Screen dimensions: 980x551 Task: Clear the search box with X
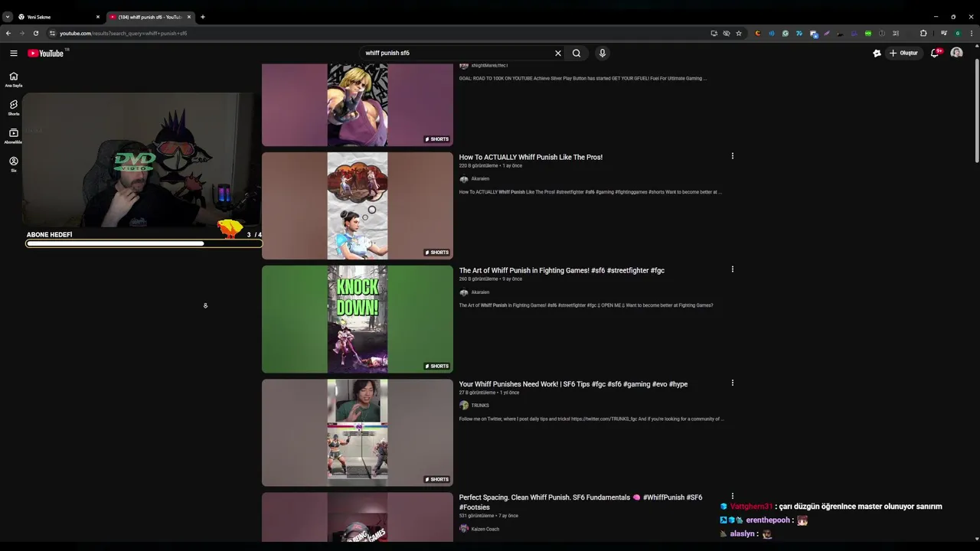[558, 53]
